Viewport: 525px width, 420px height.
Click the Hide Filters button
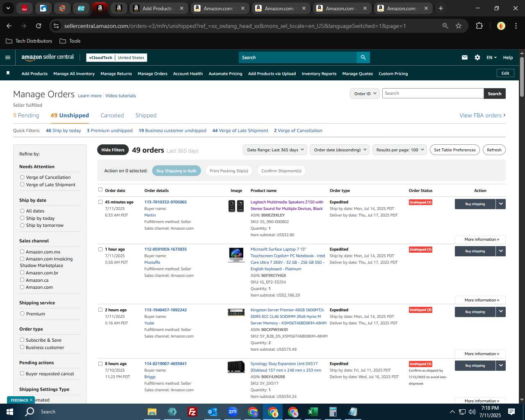pos(113,150)
